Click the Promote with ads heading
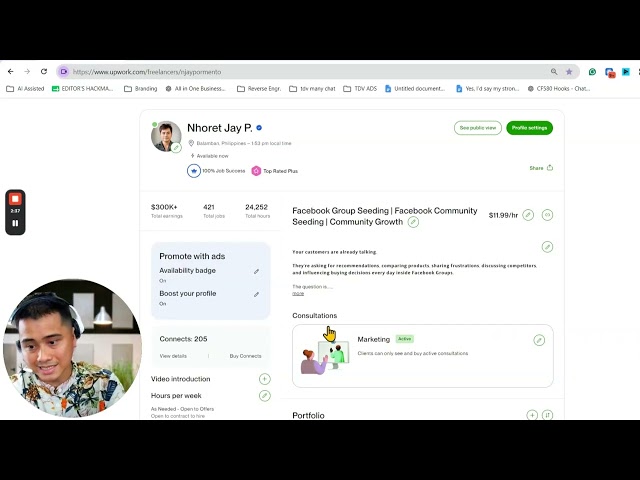 tap(192, 256)
